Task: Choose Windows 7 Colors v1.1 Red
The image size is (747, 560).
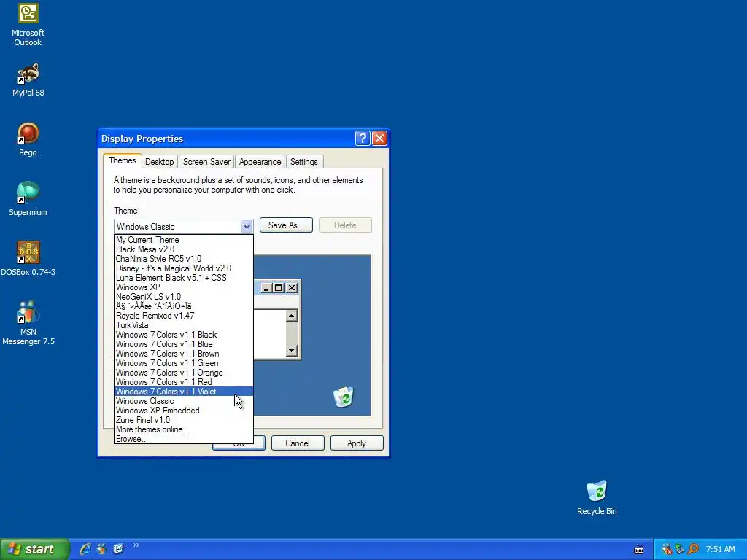Action: [x=184, y=382]
